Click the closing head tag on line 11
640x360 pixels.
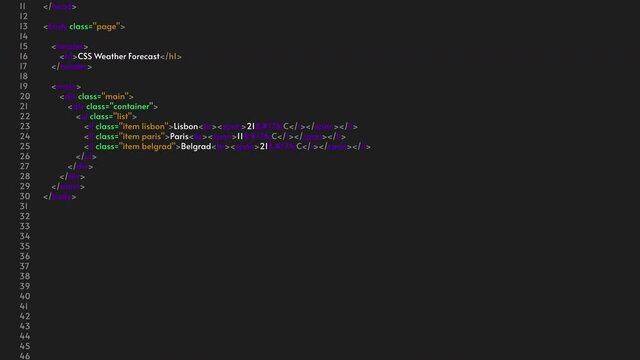[60, 7]
